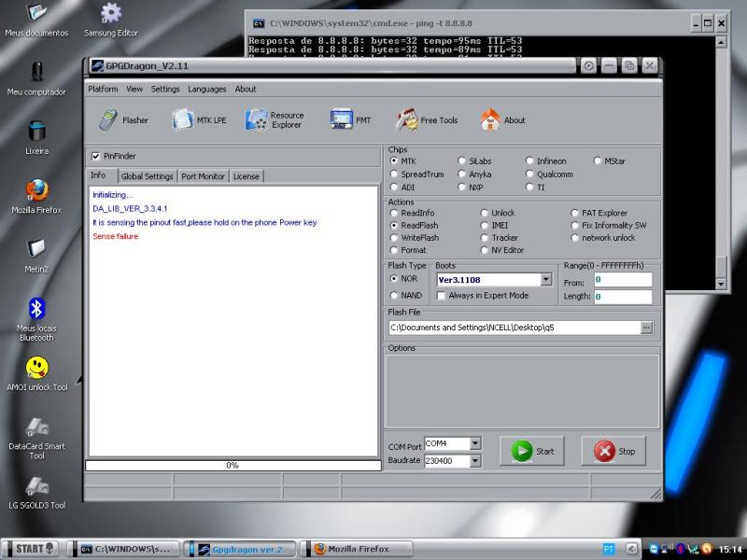Expand the Baudrate dropdown
This screenshot has width=747, height=560.
pos(475,460)
